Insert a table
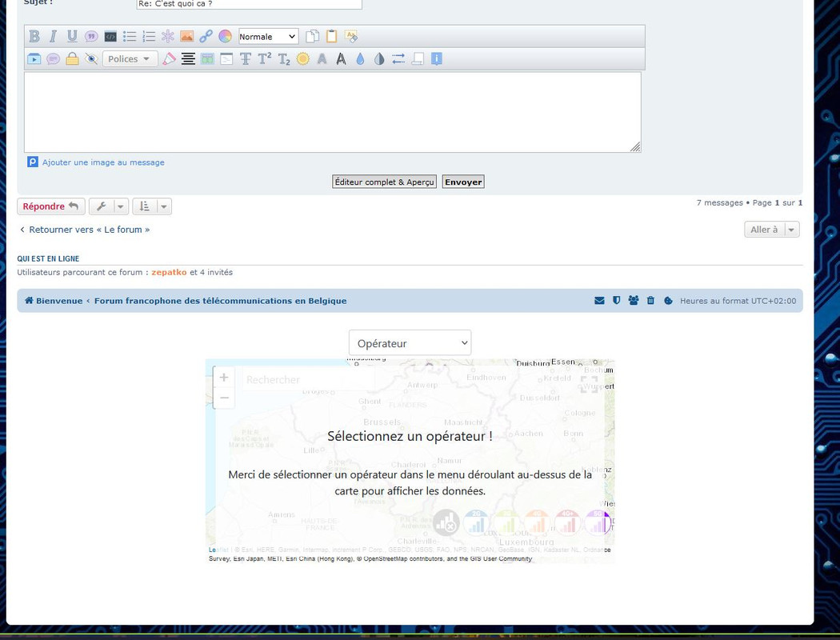 [x=207, y=59]
